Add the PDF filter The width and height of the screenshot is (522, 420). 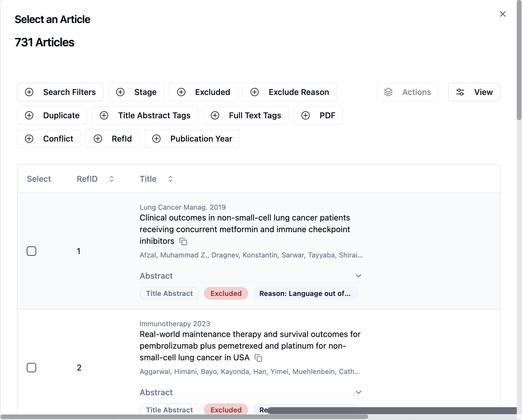[318, 115]
